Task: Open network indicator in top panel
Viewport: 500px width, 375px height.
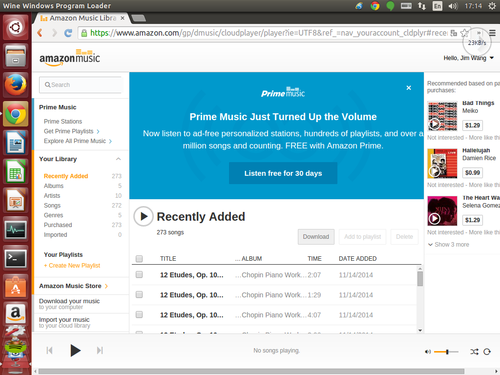Action: pos(422,6)
